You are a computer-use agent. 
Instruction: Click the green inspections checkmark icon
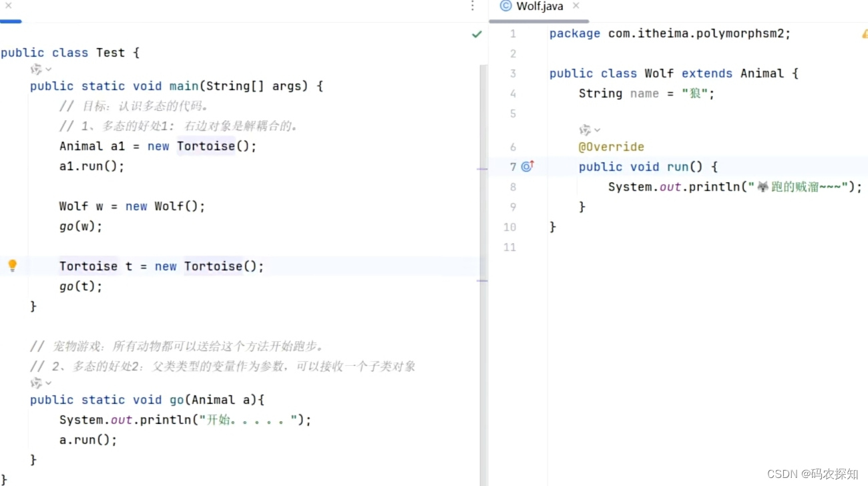pyautogui.click(x=477, y=34)
